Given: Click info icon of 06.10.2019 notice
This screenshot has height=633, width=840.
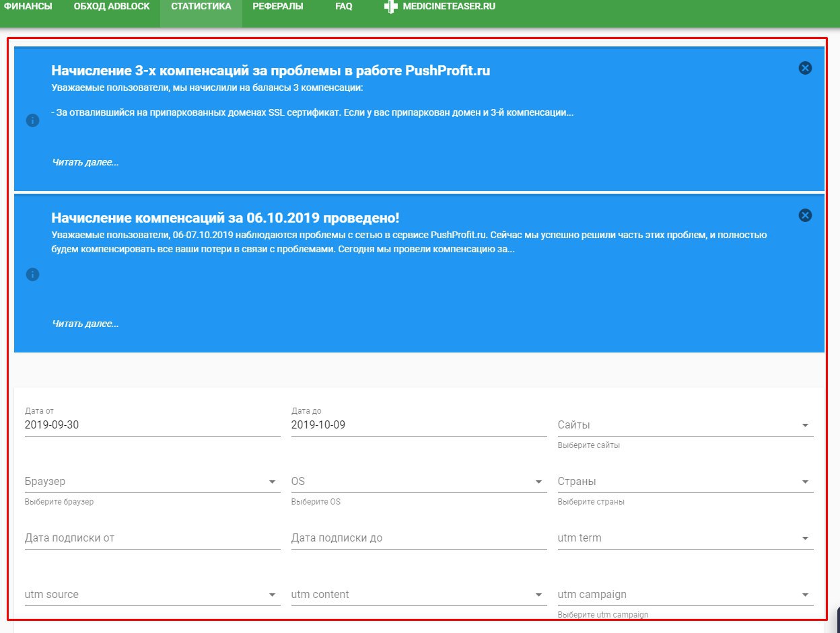Looking at the screenshot, I should (32, 274).
